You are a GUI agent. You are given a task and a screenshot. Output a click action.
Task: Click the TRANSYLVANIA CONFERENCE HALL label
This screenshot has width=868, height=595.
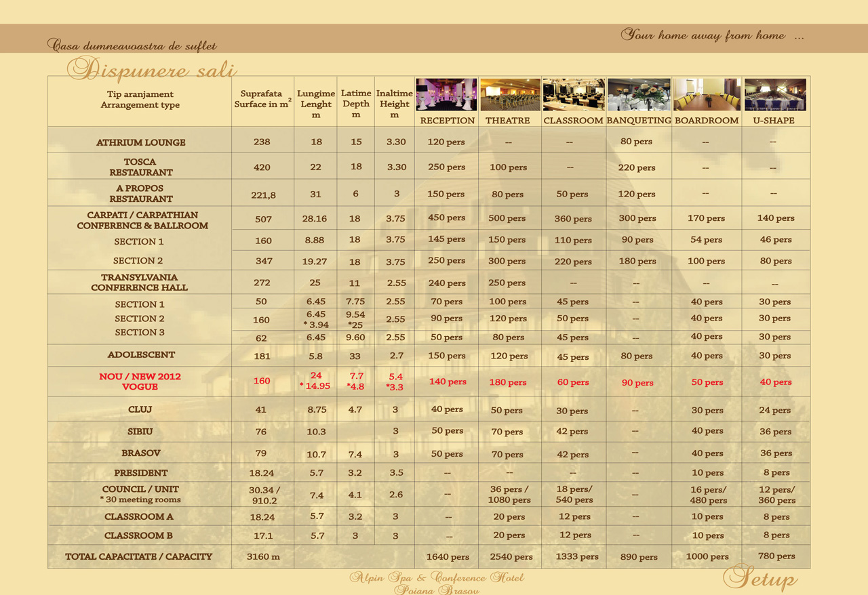[140, 283]
